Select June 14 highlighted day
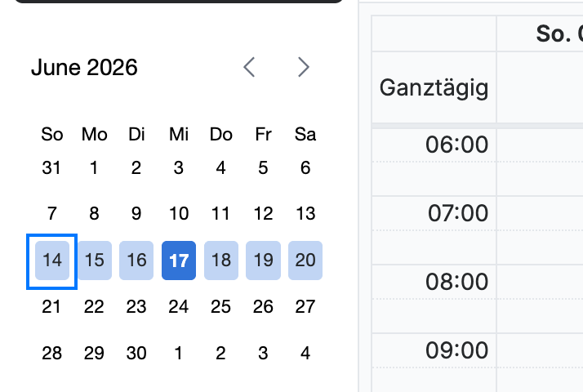 pyautogui.click(x=52, y=261)
